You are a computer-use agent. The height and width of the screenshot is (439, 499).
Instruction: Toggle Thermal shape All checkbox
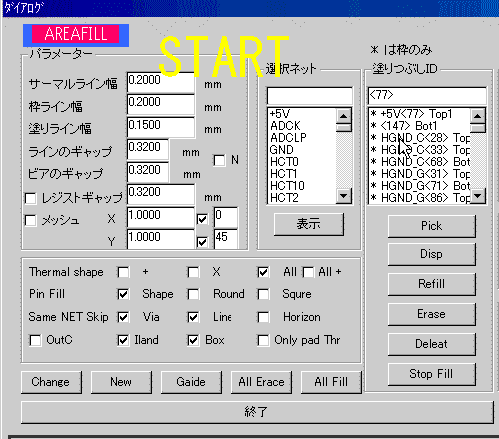pyautogui.click(x=263, y=272)
